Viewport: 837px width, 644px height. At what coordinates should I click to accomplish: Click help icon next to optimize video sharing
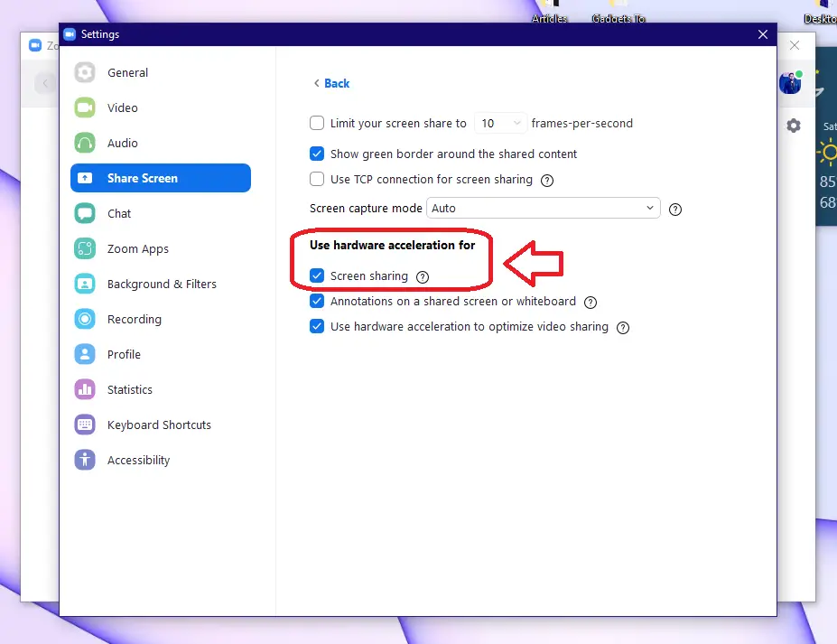(x=623, y=328)
